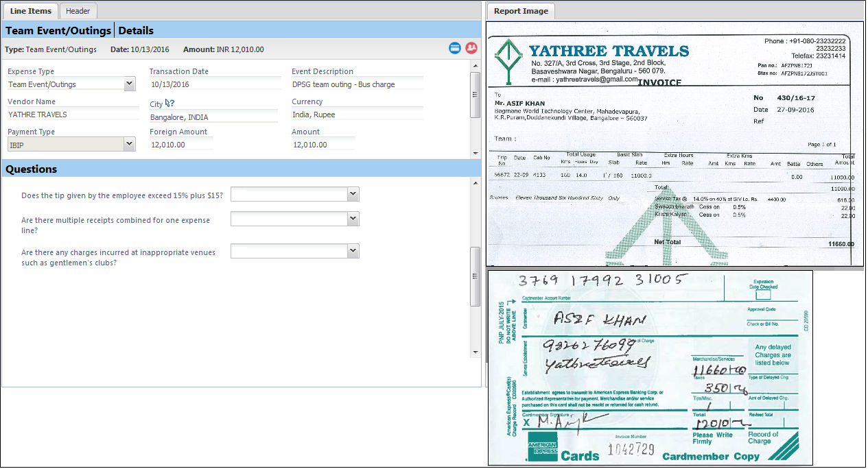Click the Foreign Amount input field
Screen dimensions: 868x469
point(181,145)
